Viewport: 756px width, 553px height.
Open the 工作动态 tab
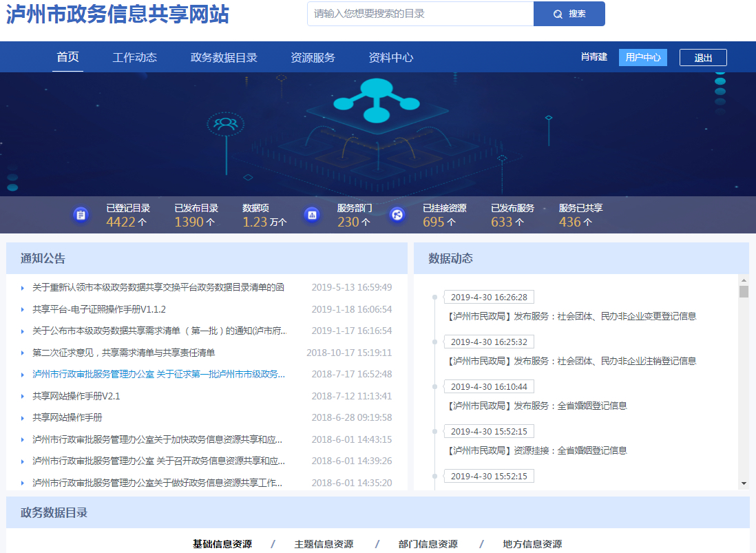tap(134, 57)
